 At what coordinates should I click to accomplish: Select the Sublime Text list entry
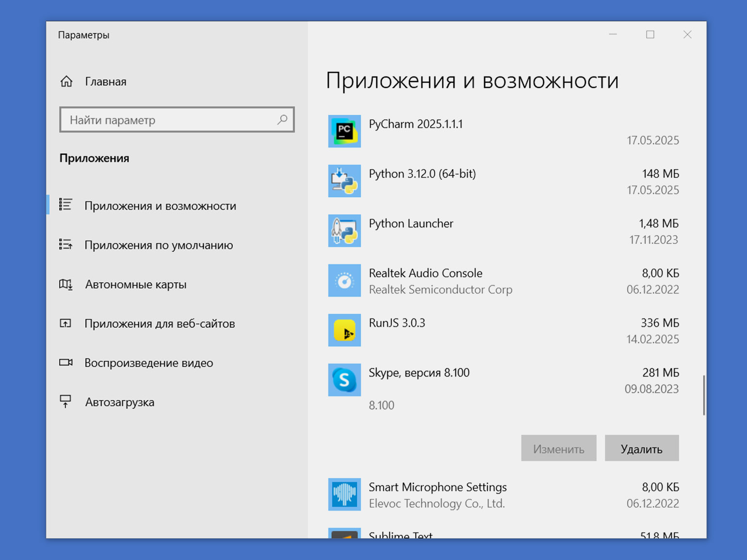point(503,533)
